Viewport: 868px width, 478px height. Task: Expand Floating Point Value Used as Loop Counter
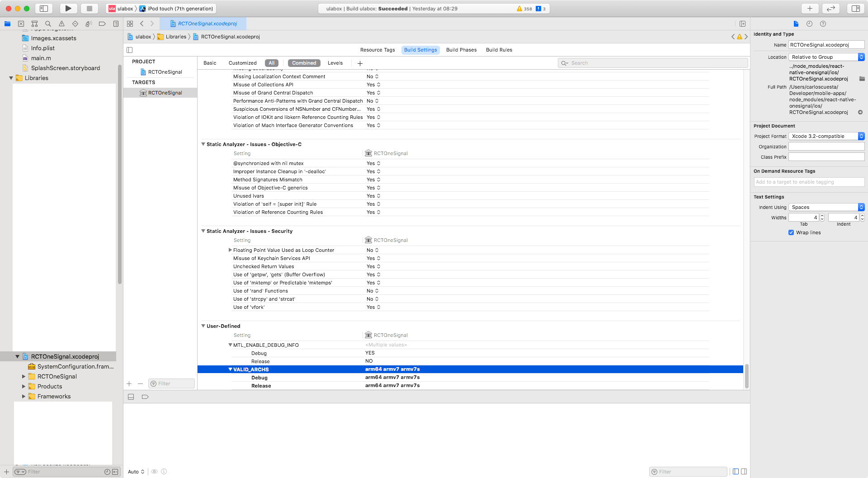pyautogui.click(x=230, y=250)
